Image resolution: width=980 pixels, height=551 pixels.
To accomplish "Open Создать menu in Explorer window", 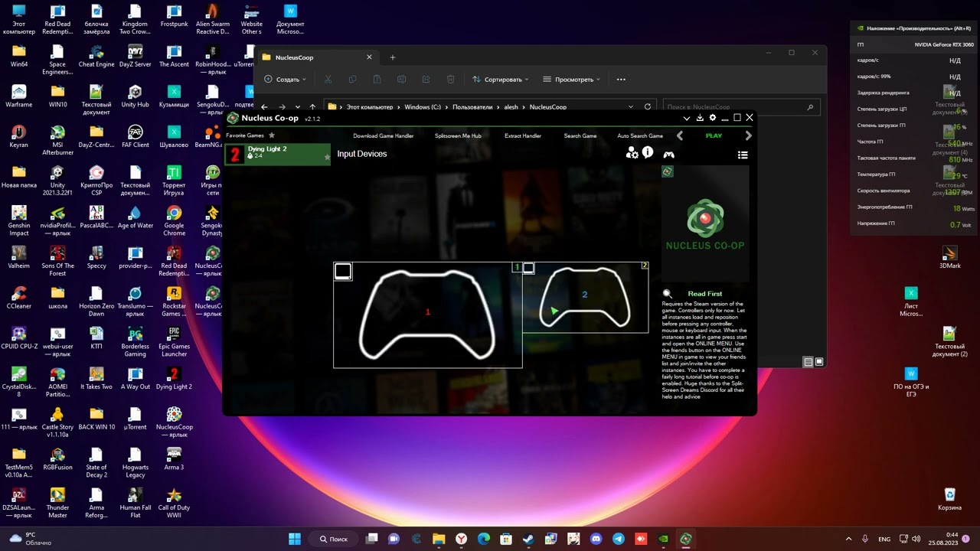I will (x=285, y=80).
